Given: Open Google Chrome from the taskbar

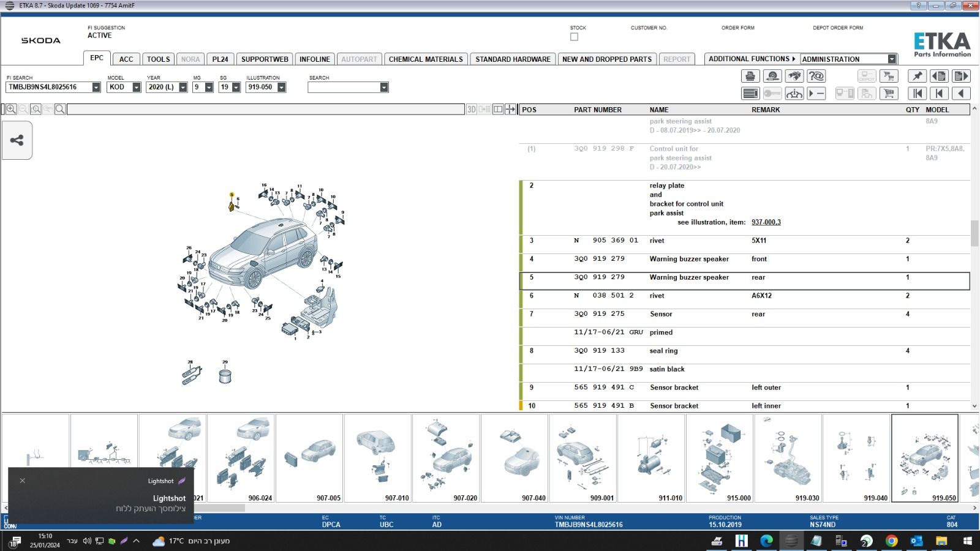Looking at the screenshot, I should tap(891, 541).
